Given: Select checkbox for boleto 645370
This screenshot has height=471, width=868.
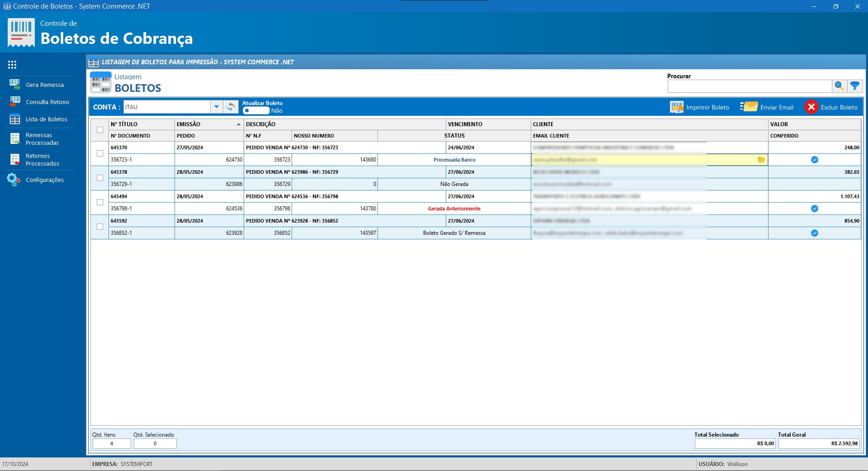Looking at the screenshot, I should point(100,153).
